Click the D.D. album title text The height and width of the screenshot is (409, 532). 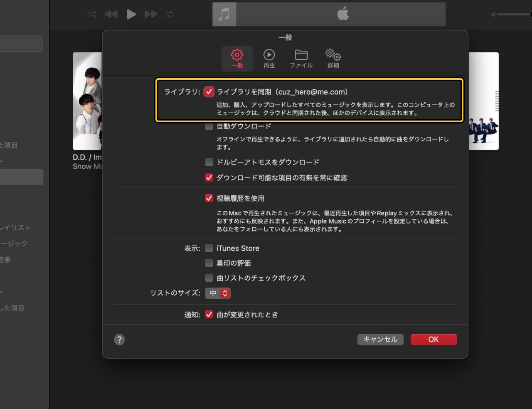pyautogui.click(x=87, y=157)
